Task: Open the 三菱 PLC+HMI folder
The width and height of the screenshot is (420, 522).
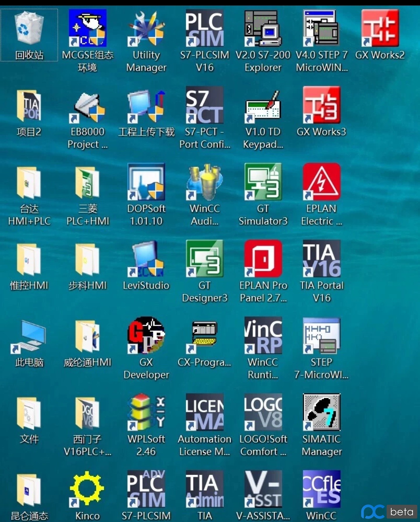Action: click(x=87, y=183)
